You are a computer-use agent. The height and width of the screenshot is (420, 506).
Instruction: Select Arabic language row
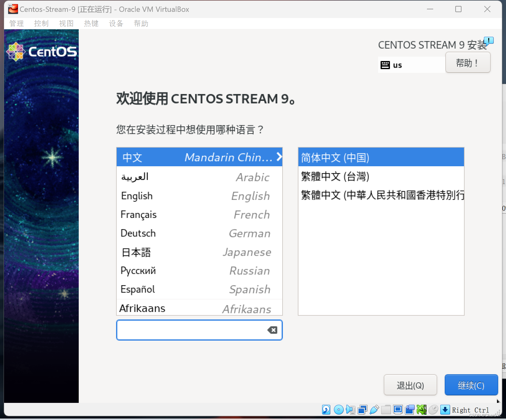(x=199, y=177)
